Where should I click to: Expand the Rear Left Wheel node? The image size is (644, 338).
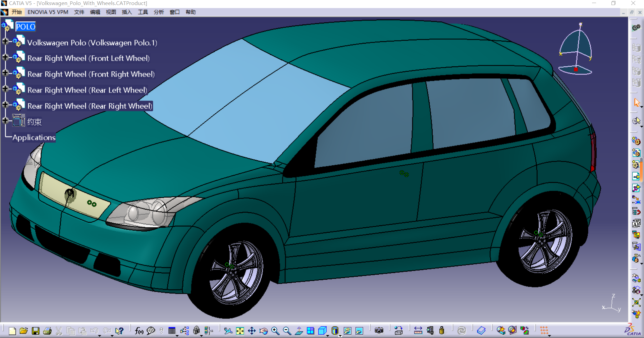tap(5, 89)
